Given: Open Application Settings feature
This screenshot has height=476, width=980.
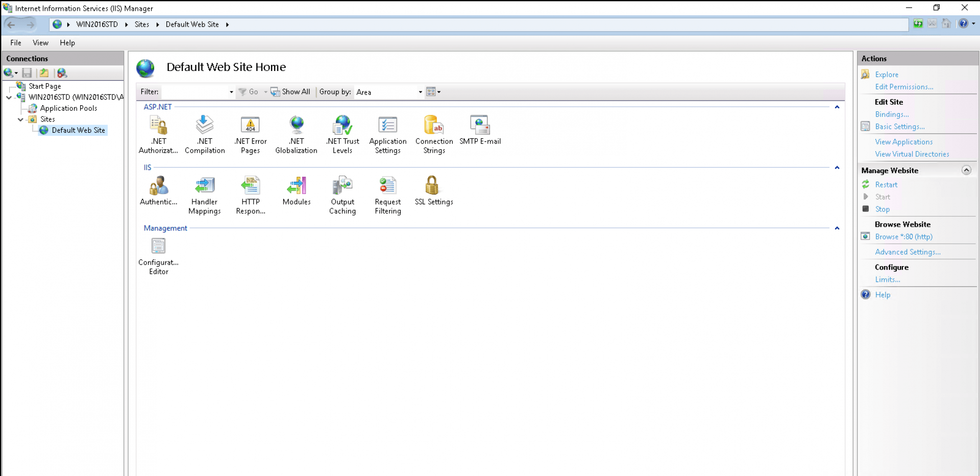Looking at the screenshot, I should pyautogui.click(x=388, y=135).
